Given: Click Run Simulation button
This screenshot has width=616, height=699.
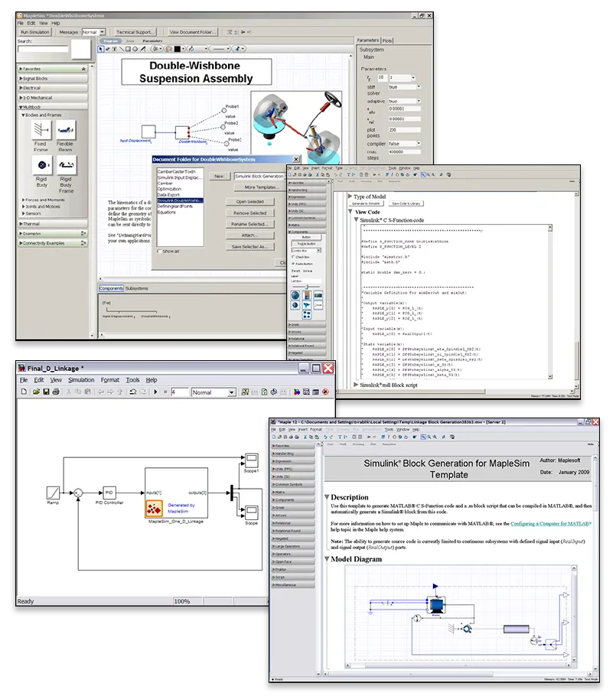Looking at the screenshot, I should point(35,32).
